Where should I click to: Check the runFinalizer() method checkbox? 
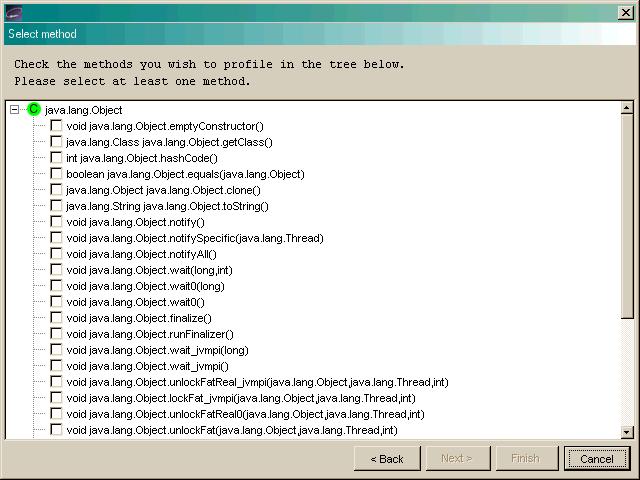[x=56, y=334]
